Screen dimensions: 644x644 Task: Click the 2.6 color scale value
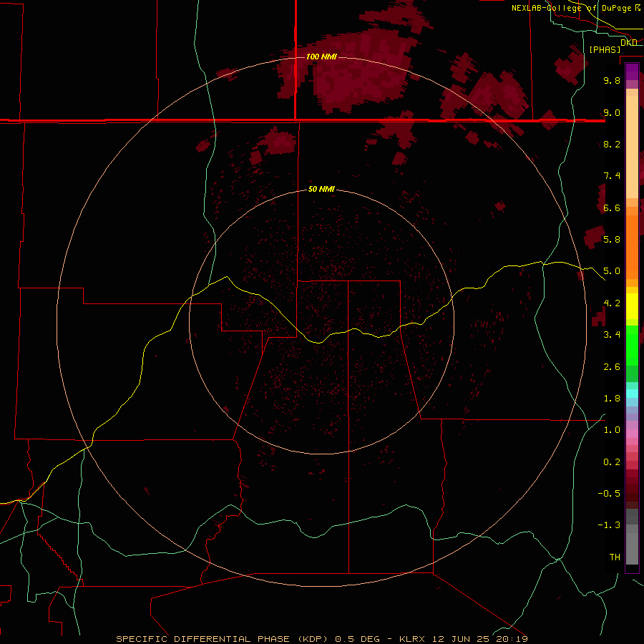pos(612,366)
